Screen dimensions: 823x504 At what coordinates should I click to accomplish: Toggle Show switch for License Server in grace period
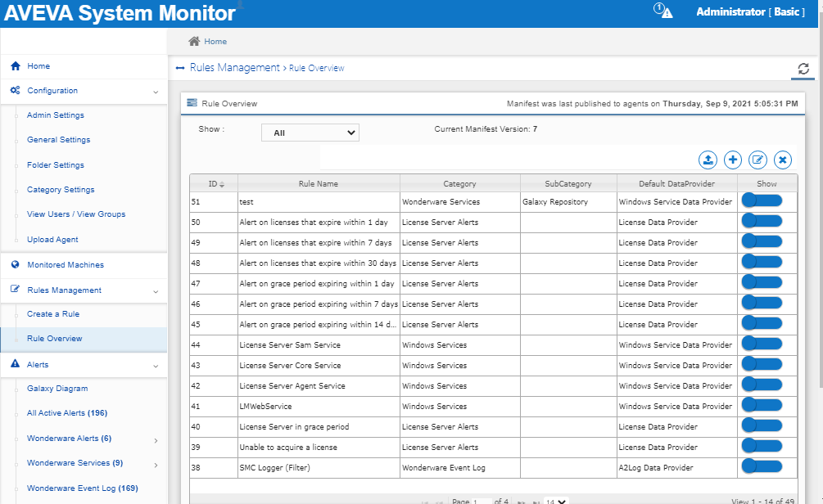coord(762,425)
